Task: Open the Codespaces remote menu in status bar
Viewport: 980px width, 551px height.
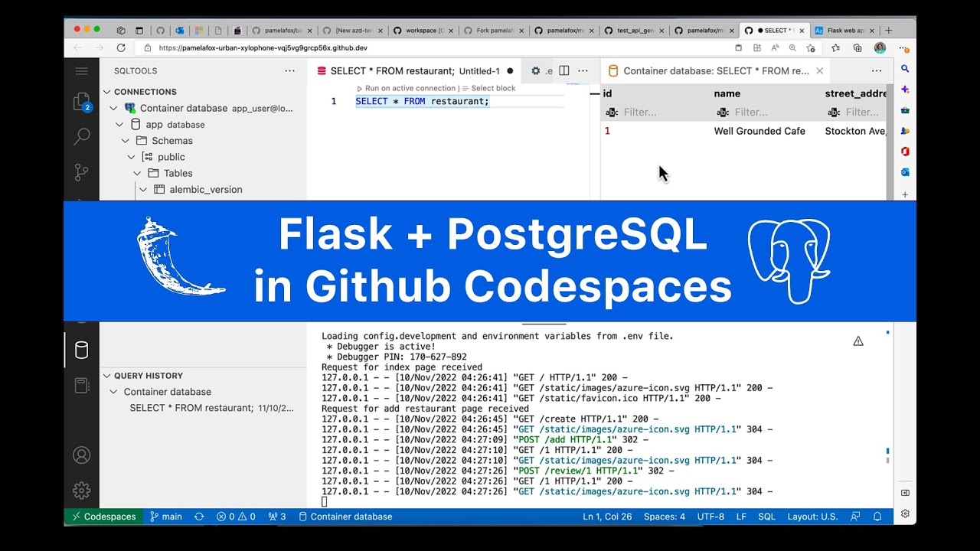Action: tap(103, 517)
